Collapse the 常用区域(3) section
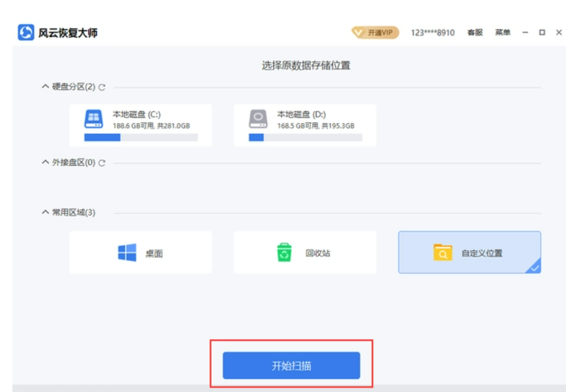The image size is (566, 392). pos(46,213)
